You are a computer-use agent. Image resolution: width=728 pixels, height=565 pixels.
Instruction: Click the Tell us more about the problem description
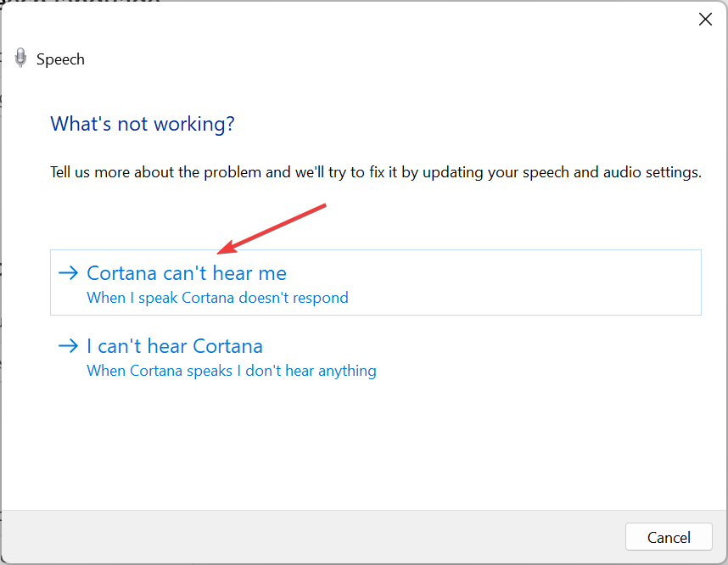point(376,172)
